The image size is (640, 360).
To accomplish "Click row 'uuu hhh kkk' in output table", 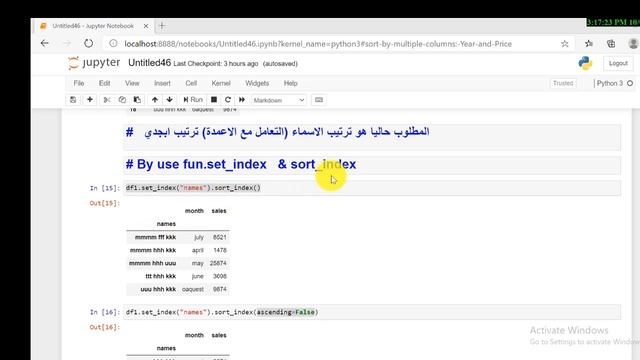I will 178,289.
